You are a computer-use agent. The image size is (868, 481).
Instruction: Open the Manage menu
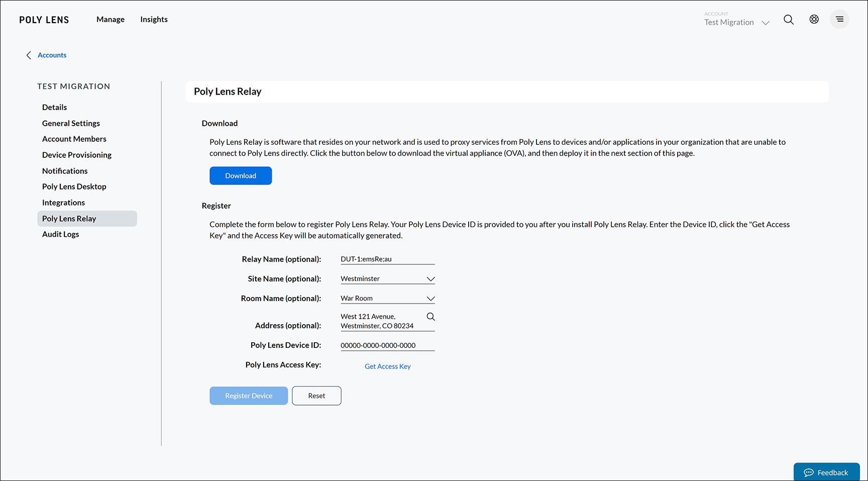click(x=111, y=20)
